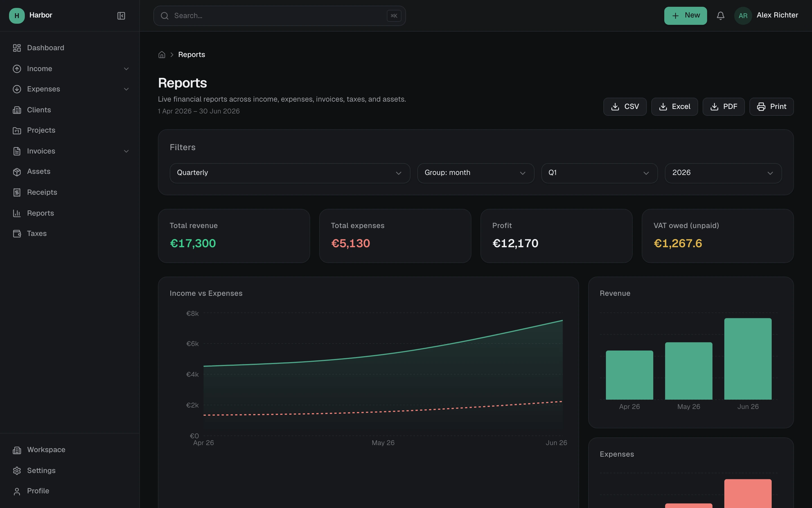The image size is (812, 508).
Task: Click the Apr 26 revenue bar
Action: click(x=630, y=375)
